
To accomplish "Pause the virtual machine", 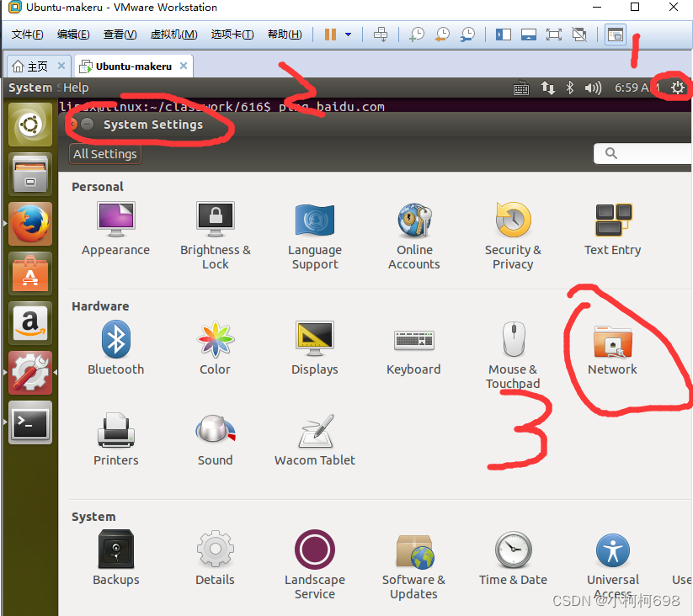I will point(330,35).
